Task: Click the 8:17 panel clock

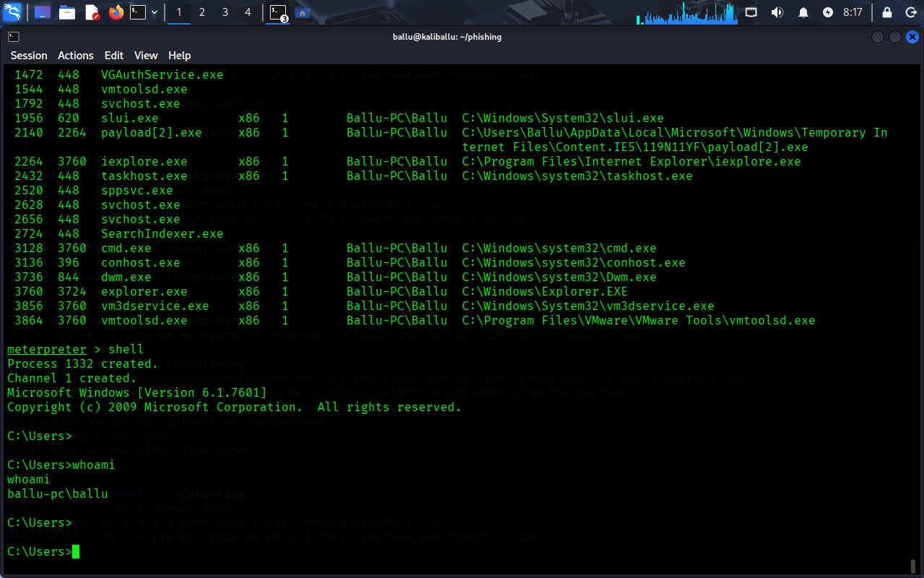Action: click(853, 12)
